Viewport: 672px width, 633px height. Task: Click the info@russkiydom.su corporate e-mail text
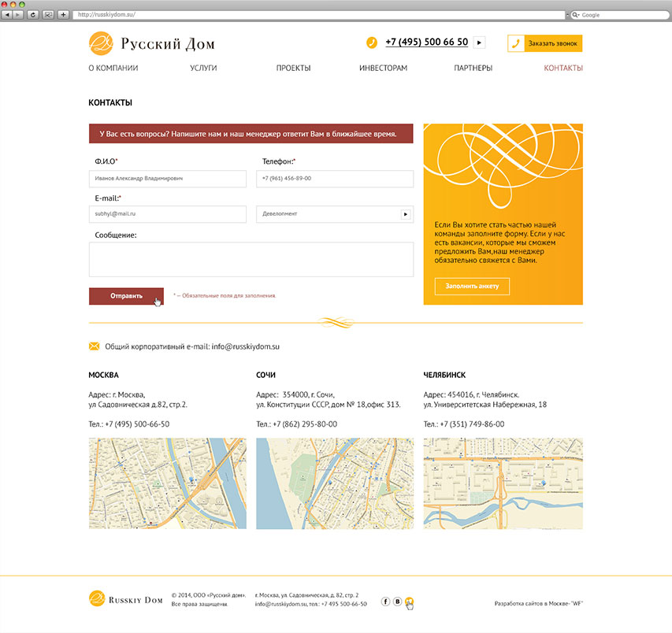click(x=245, y=346)
